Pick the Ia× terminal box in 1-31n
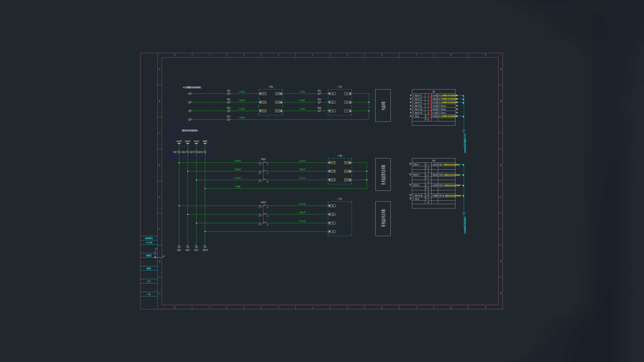The width and height of the screenshot is (644, 362). (x=332, y=94)
